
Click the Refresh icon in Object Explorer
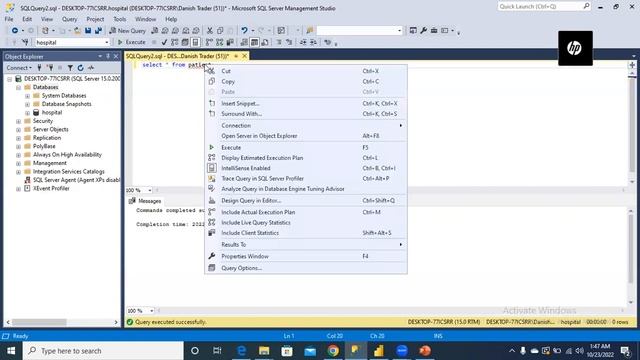[80, 68]
